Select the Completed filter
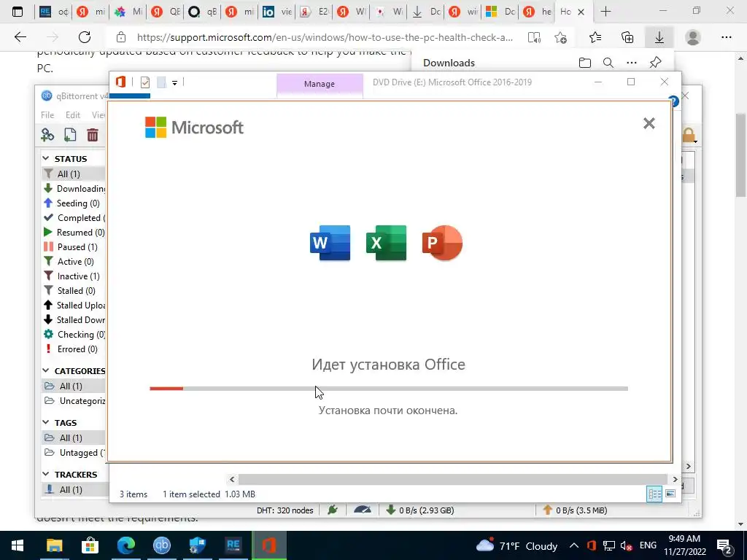 coord(74,217)
